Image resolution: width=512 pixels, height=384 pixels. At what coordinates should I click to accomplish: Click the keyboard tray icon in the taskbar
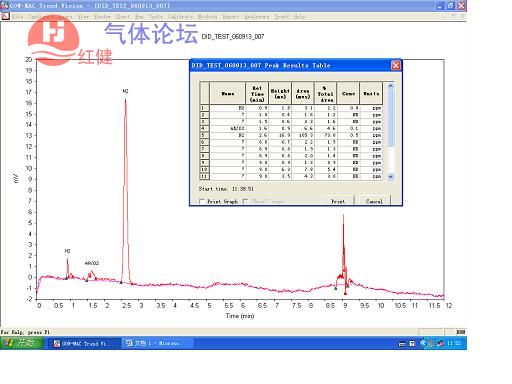pos(402,344)
